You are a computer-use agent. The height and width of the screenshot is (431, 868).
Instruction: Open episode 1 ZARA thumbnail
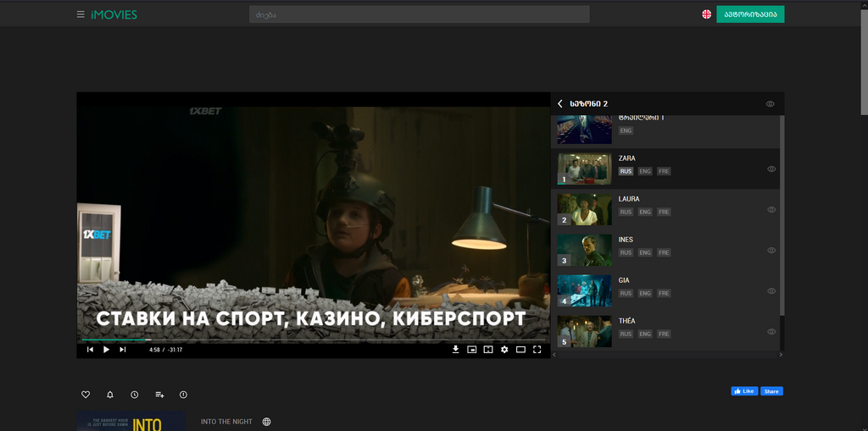tap(584, 169)
